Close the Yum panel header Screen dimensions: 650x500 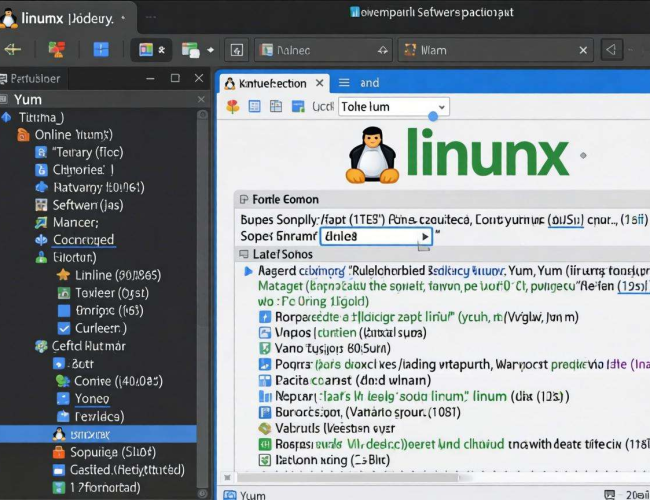click(201, 100)
